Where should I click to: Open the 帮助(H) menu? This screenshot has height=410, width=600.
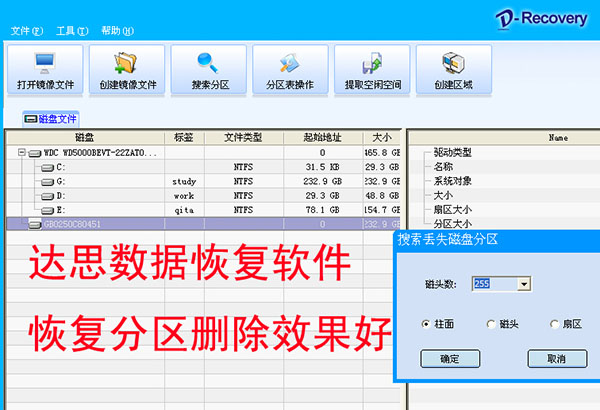117,31
